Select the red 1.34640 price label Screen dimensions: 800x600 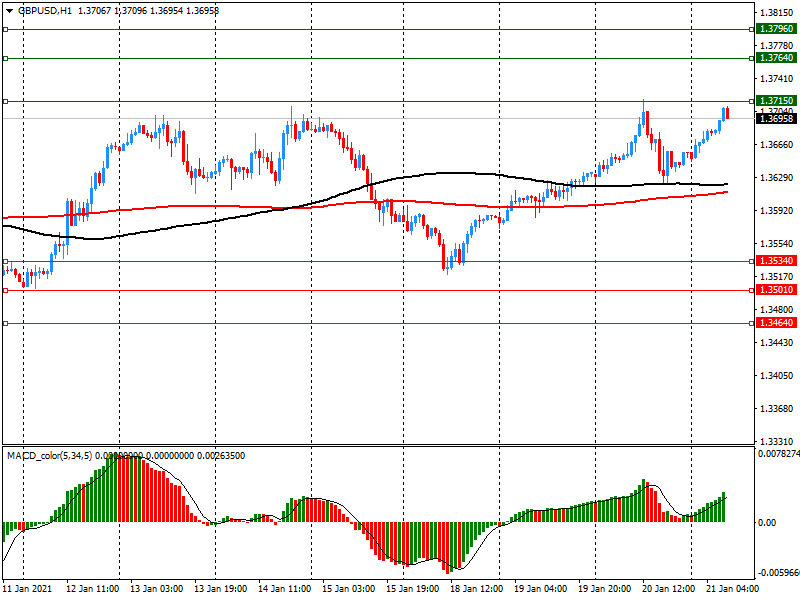pyautogui.click(x=776, y=323)
